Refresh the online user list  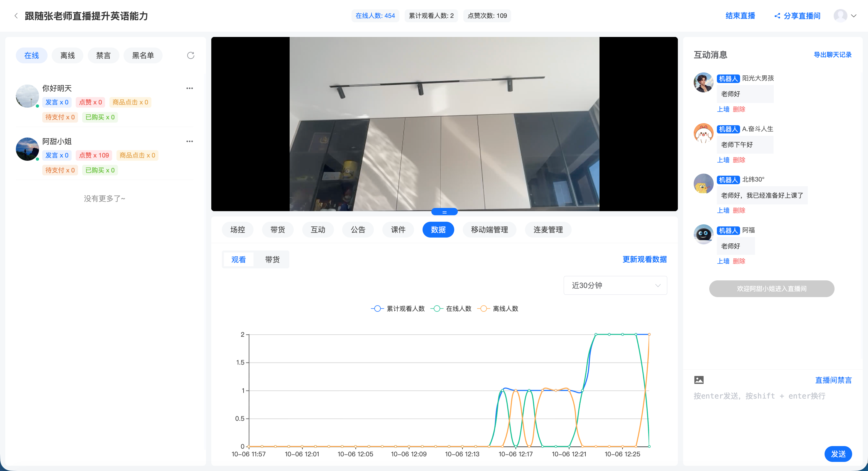coord(191,55)
